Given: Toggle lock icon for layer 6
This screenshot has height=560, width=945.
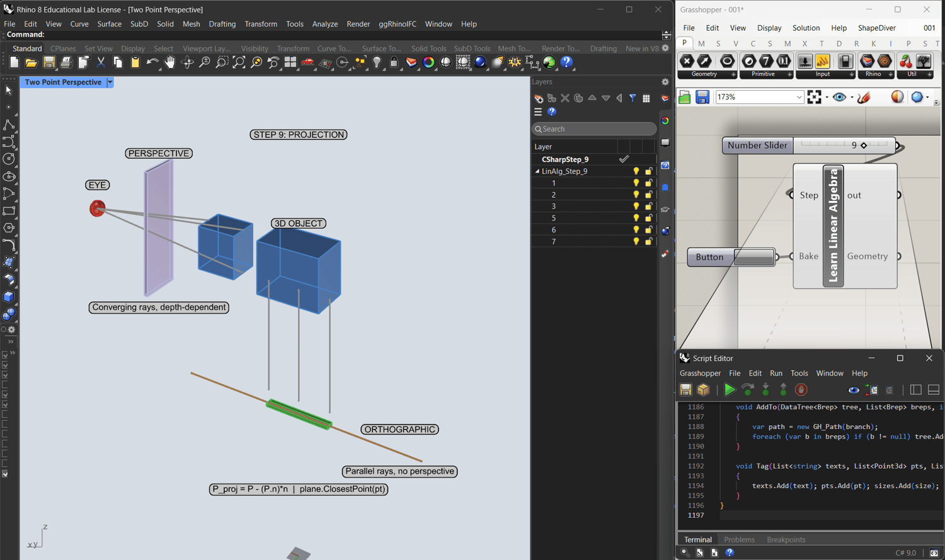Looking at the screenshot, I should point(648,230).
